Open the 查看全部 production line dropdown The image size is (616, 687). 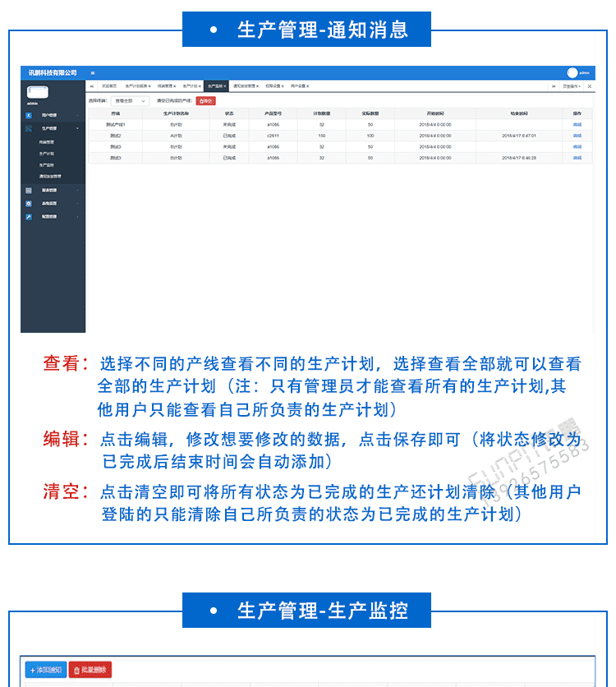click(x=130, y=100)
